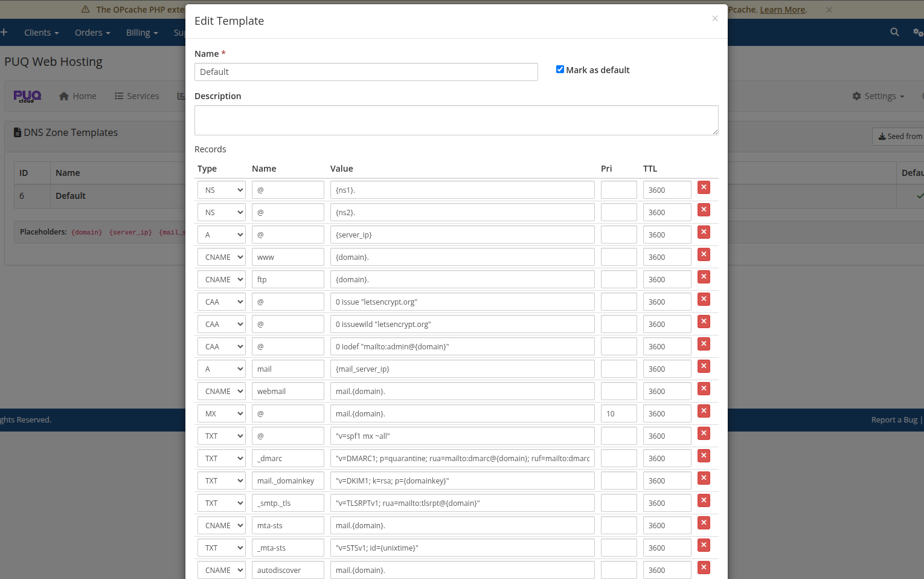Delete the CAA issuewild record
This screenshot has width=924, height=579.
tap(704, 322)
